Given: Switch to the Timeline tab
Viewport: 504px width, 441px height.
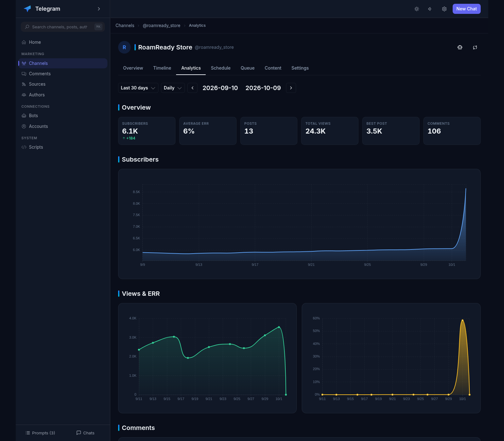Looking at the screenshot, I should pos(162,68).
